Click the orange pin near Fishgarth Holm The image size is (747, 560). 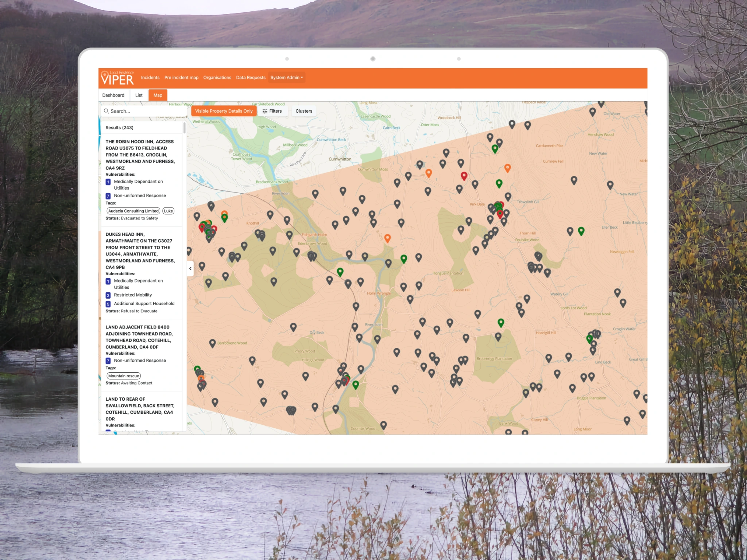pos(387,238)
